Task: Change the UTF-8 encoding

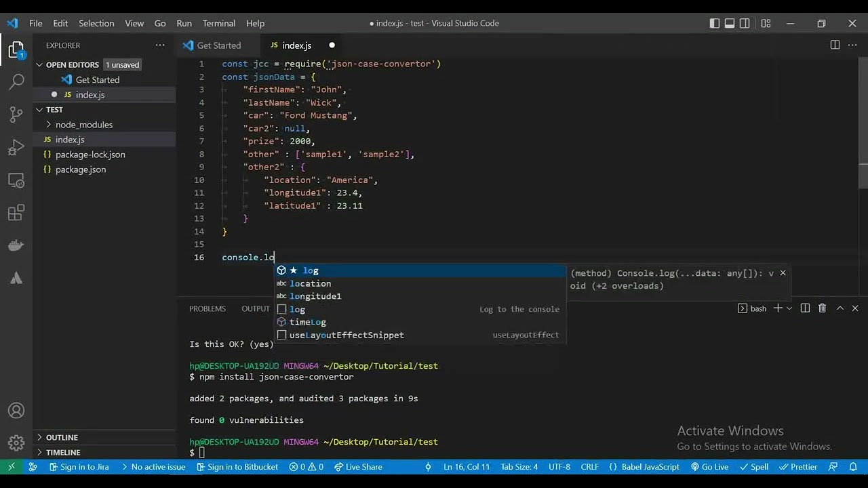Action: (x=559, y=466)
